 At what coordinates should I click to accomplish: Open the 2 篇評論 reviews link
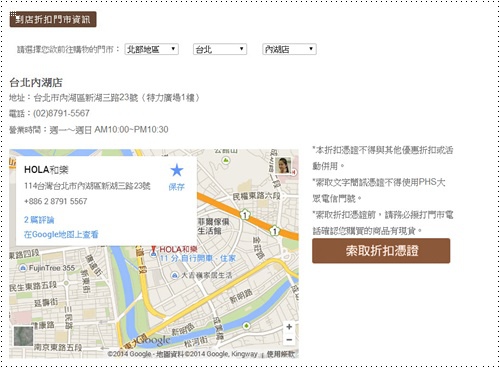click(39, 220)
